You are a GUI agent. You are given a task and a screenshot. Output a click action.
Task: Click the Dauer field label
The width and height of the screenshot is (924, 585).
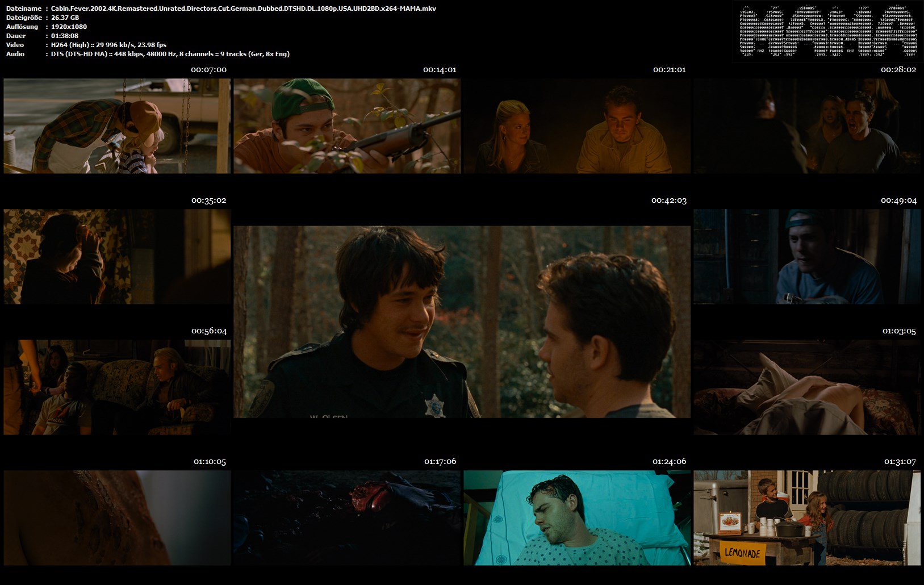point(16,36)
